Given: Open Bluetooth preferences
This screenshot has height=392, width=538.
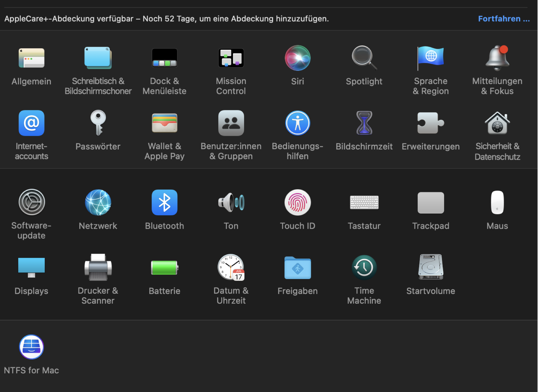Looking at the screenshot, I should point(165,202).
